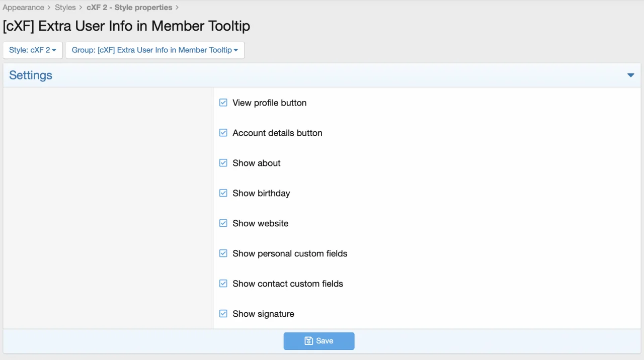The height and width of the screenshot is (360, 644).
Task: Collapse the Settings section via the chevron
Action: [630, 75]
